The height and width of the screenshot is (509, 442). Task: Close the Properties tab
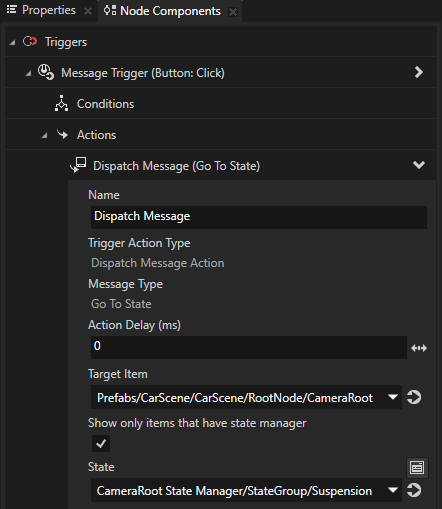coord(88,12)
